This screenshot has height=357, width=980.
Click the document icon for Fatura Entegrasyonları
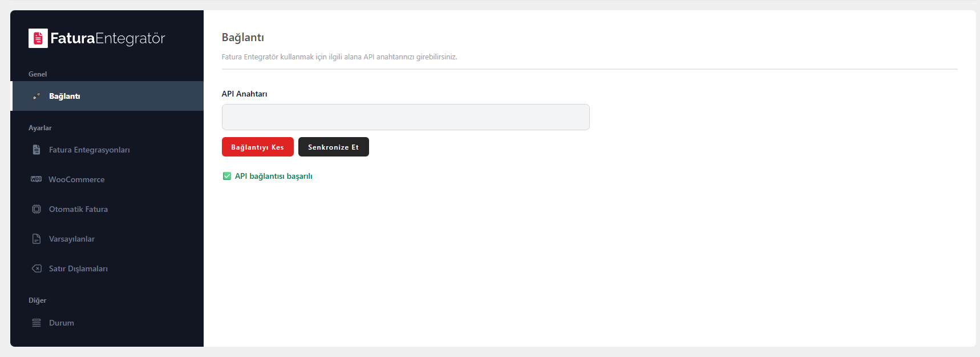[37, 150]
